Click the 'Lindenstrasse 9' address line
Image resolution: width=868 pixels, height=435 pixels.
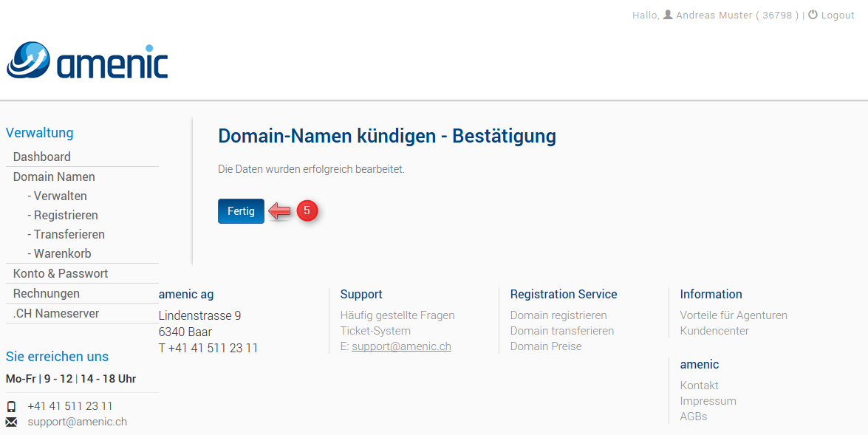point(200,316)
